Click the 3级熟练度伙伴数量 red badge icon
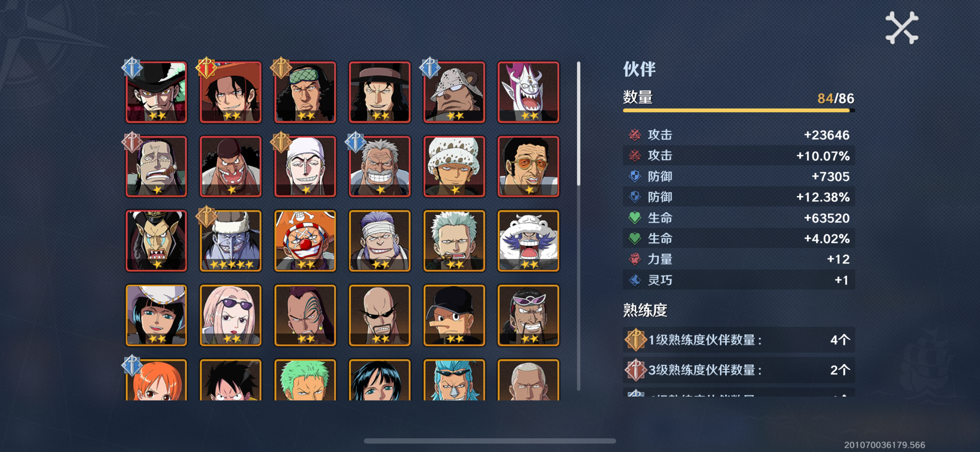This screenshot has height=452, width=980. [635, 369]
